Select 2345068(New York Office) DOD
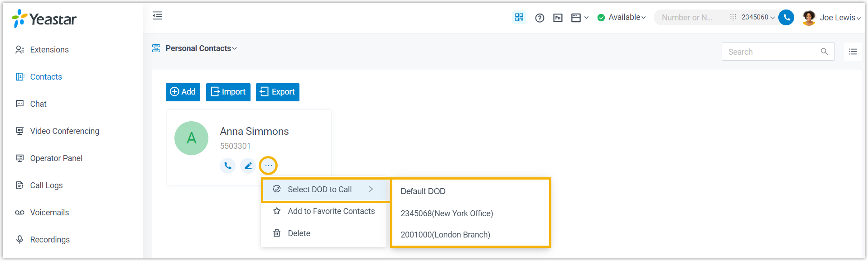Image resolution: width=868 pixels, height=261 pixels. [x=471, y=214]
